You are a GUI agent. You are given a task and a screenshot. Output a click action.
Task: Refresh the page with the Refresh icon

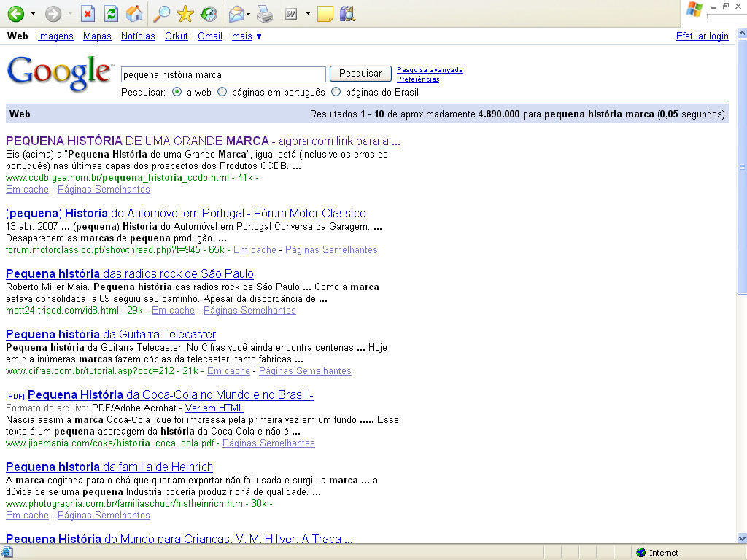click(111, 14)
